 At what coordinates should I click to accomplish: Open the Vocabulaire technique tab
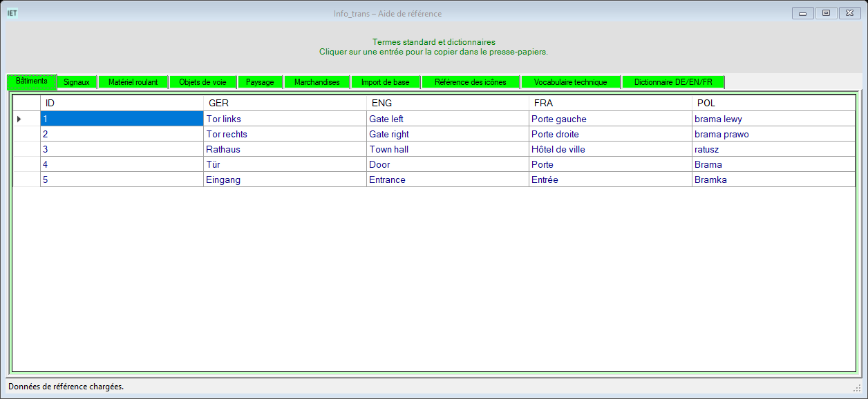coord(571,82)
